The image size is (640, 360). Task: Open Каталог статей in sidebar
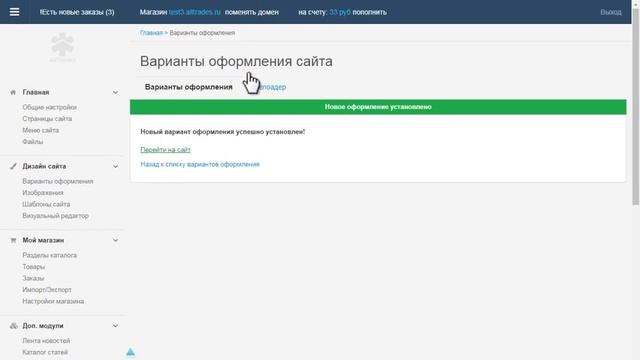pyautogui.click(x=45, y=352)
